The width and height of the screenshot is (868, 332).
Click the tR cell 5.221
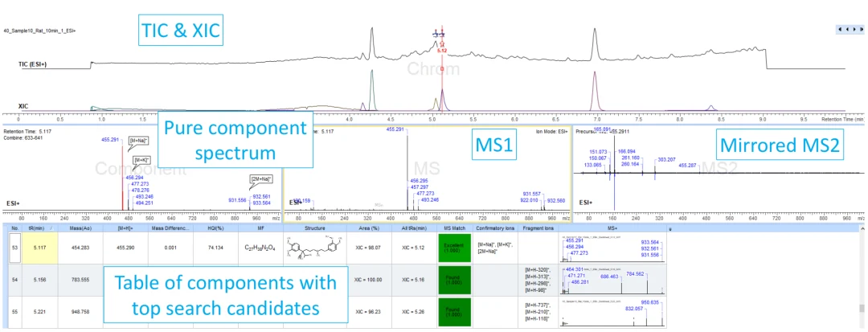click(x=40, y=312)
